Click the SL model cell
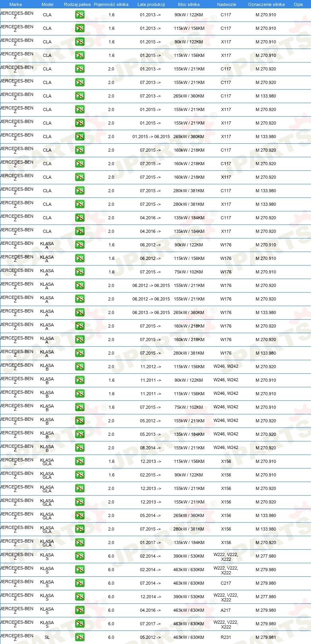The image size is (311, 644). coord(47,637)
